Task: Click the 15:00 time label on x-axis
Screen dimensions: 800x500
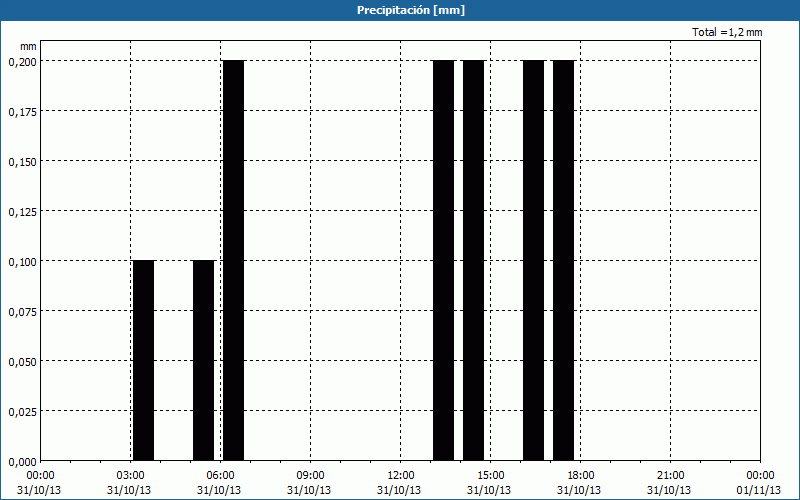Action: [490, 475]
